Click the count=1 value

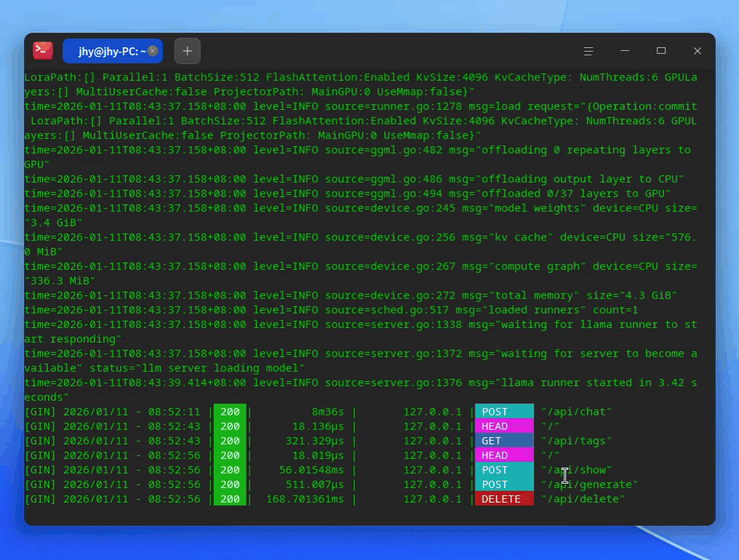click(615, 310)
